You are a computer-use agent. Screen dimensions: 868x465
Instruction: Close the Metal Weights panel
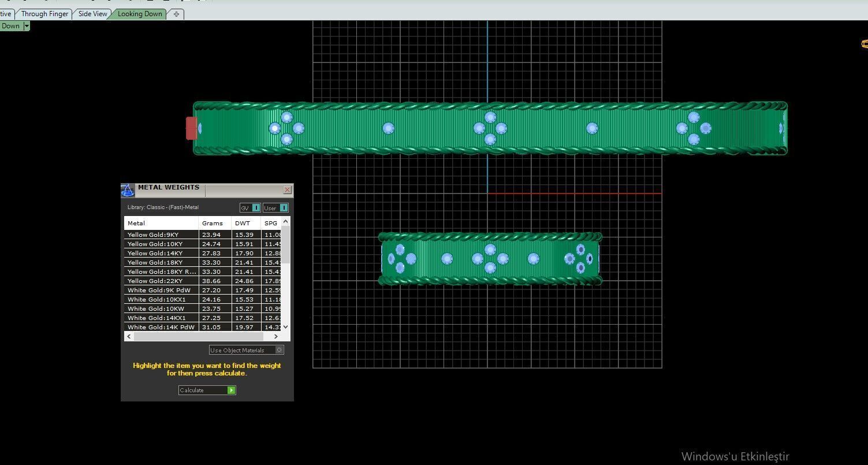pyautogui.click(x=287, y=189)
